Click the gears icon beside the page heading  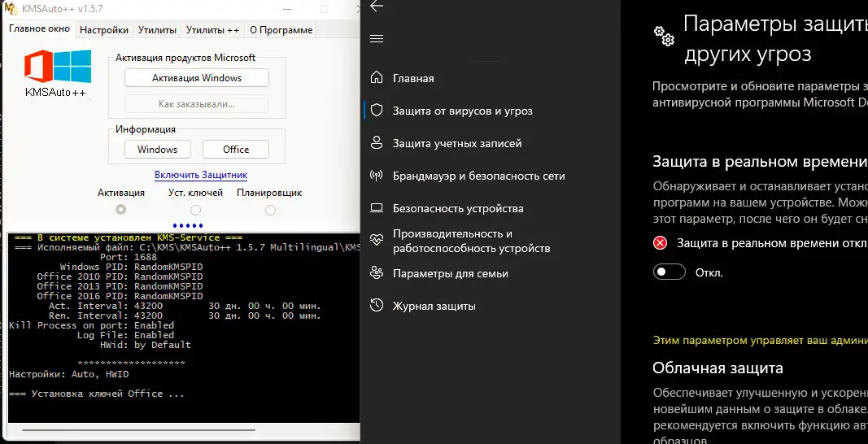pos(664,35)
